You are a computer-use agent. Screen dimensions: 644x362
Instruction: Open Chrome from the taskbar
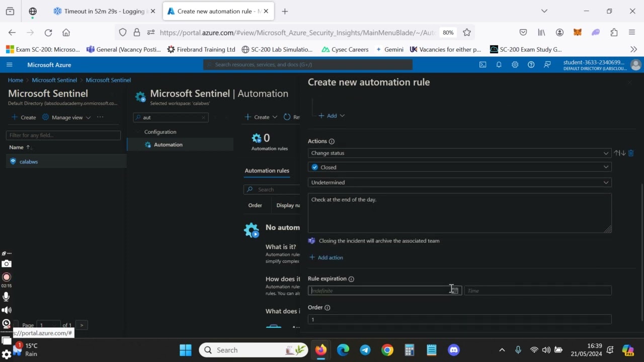coord(387,350)
